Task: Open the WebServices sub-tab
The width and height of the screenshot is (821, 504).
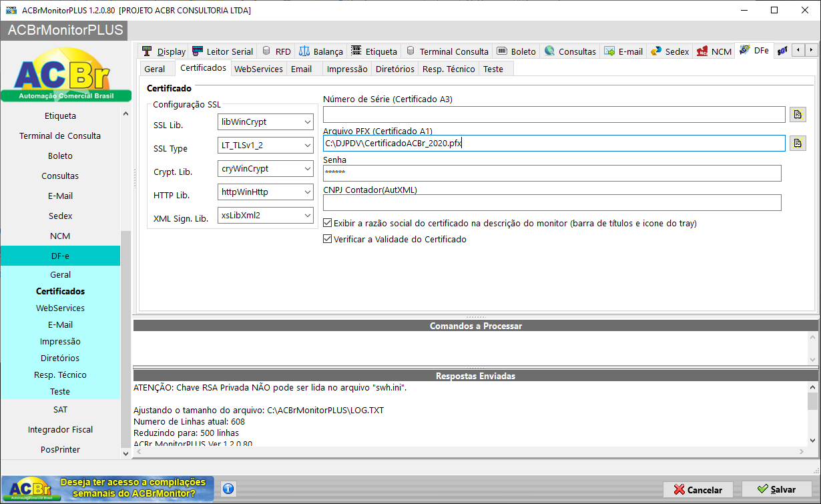Action: tap(259, 69)
